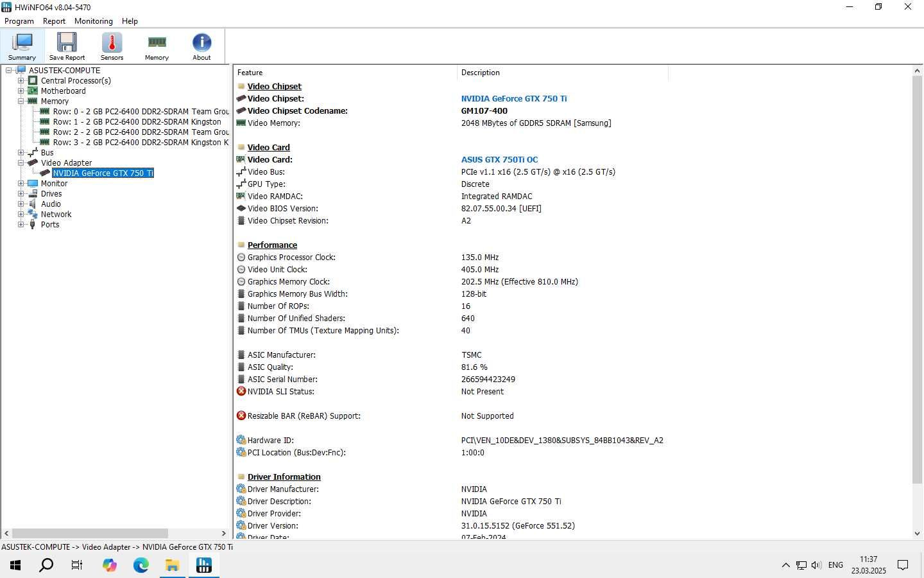Viewport: 924px width, 578px height.
Task: Expand the Audio tree node
Action: (21, 204)
